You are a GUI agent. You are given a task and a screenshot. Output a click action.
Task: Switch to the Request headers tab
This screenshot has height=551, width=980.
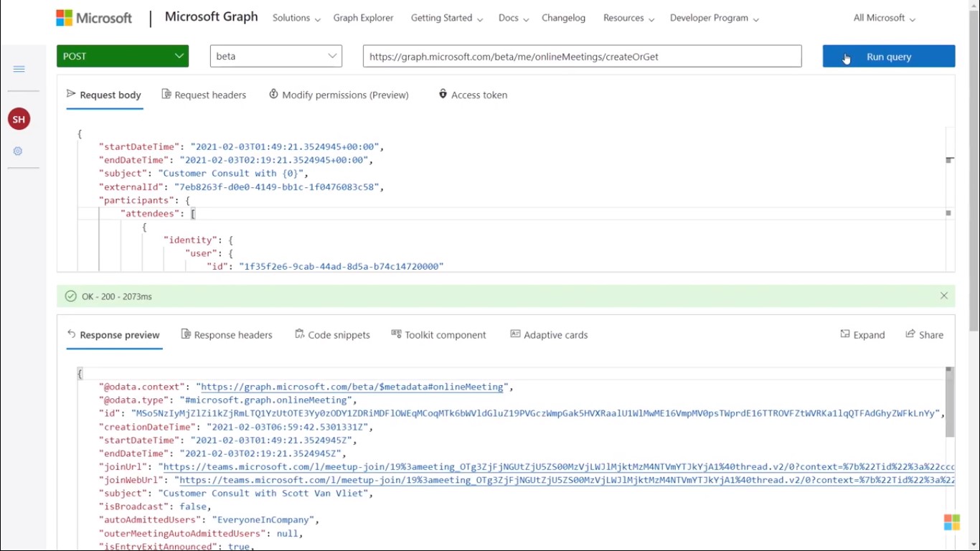pos(204,95)
